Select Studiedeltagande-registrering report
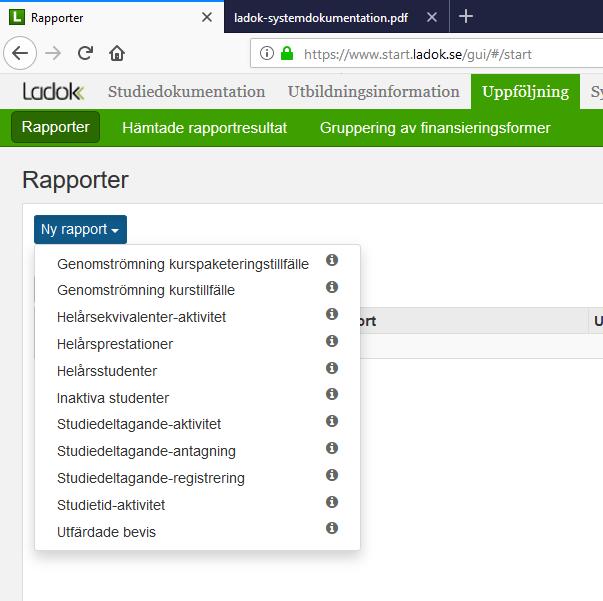 pyautogui.click(x=151, y=478)
